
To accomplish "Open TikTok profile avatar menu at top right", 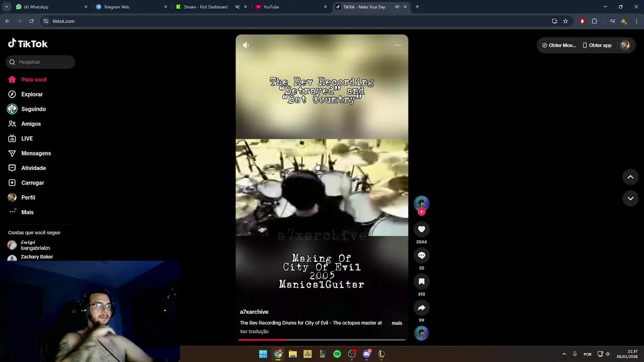I will pos(625,45).
